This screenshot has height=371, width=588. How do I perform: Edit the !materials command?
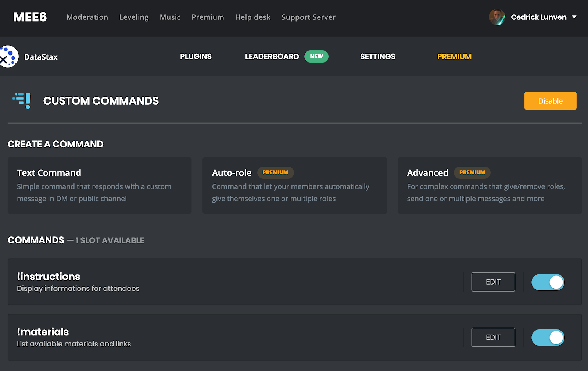pos(493,337)
